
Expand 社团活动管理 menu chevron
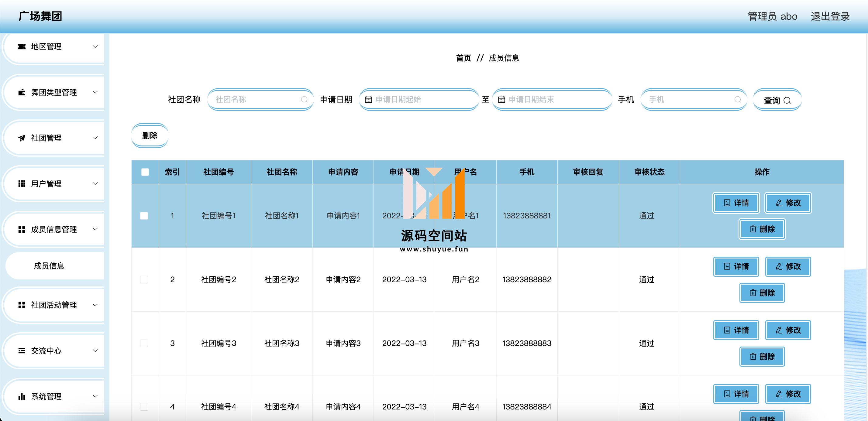pyautogui.click(x=95, y=305)
